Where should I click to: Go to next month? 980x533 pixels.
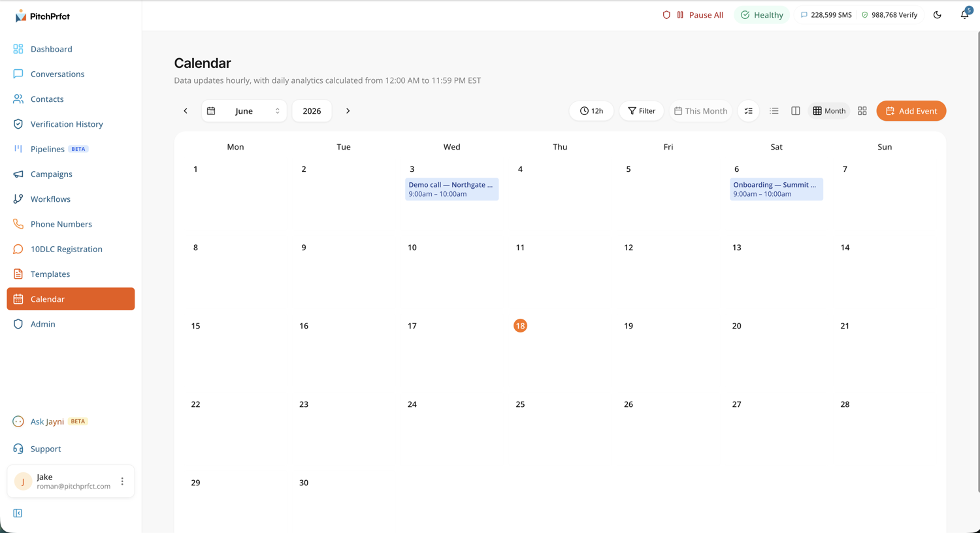click(348, 111)
